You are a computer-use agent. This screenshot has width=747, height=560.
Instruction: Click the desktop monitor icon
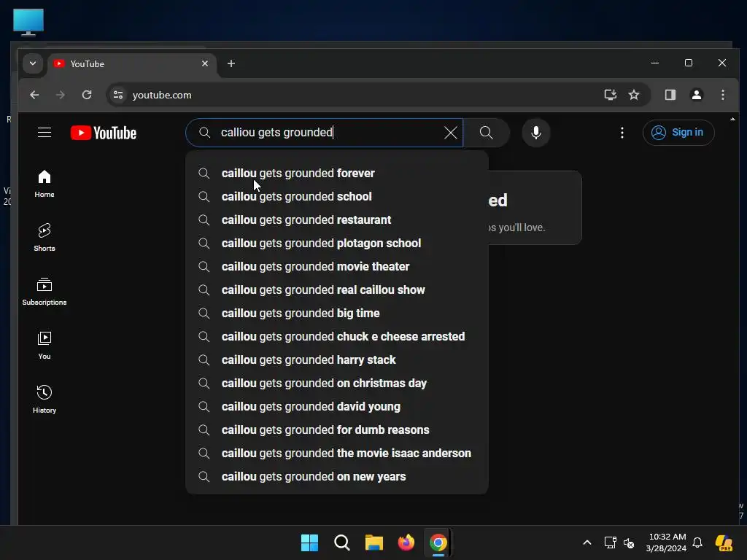coord(28,22)
